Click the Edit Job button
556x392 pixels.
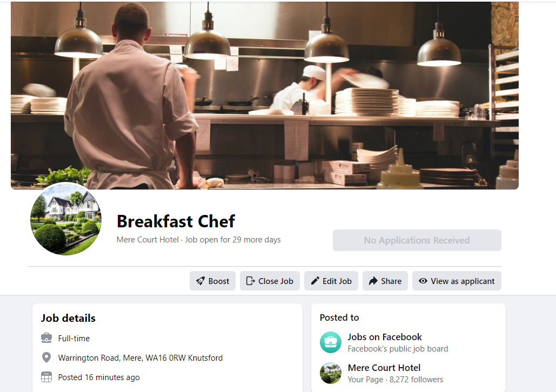pyautogui.click(x=331, y=281)
